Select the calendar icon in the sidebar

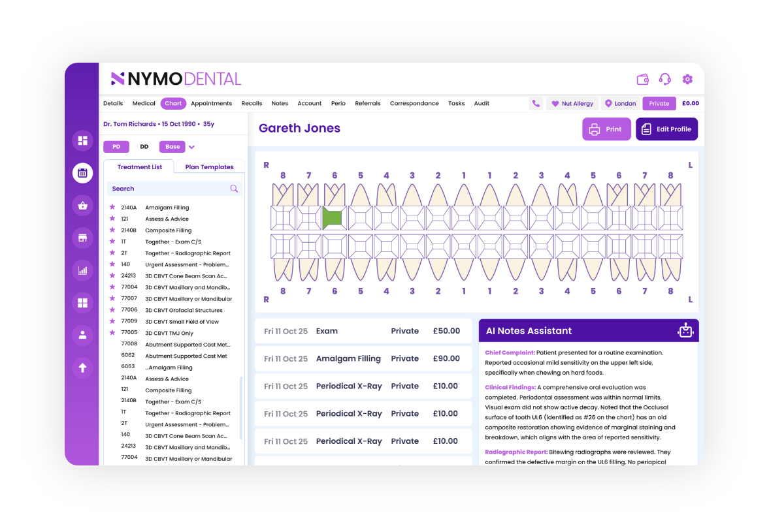(82, 173)
